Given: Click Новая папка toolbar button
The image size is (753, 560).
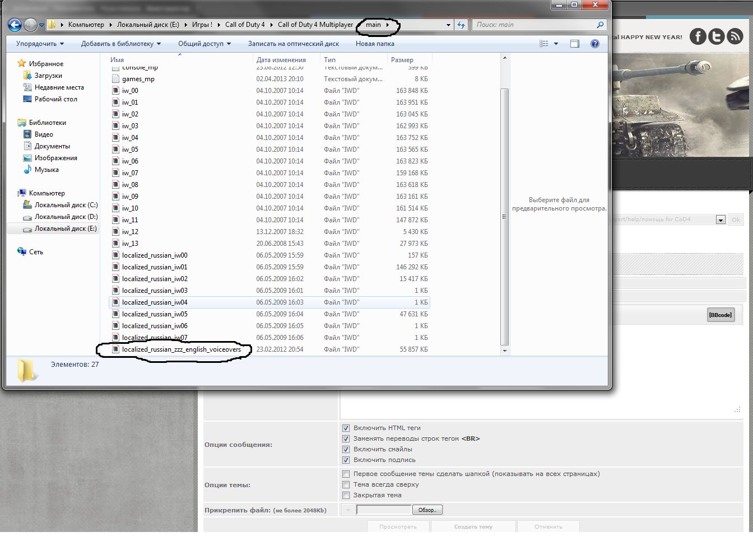Looking at the screenshot, I should [x=375, y=44].
